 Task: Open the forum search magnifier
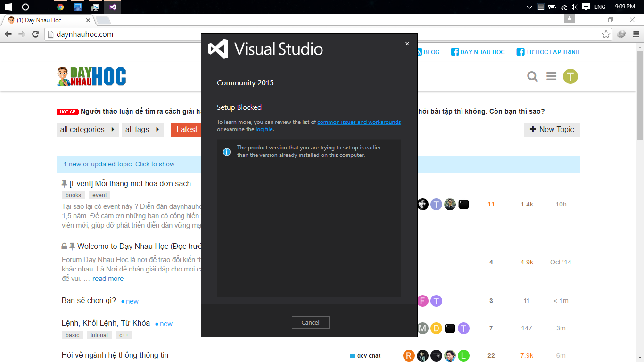tap(532, 76)
